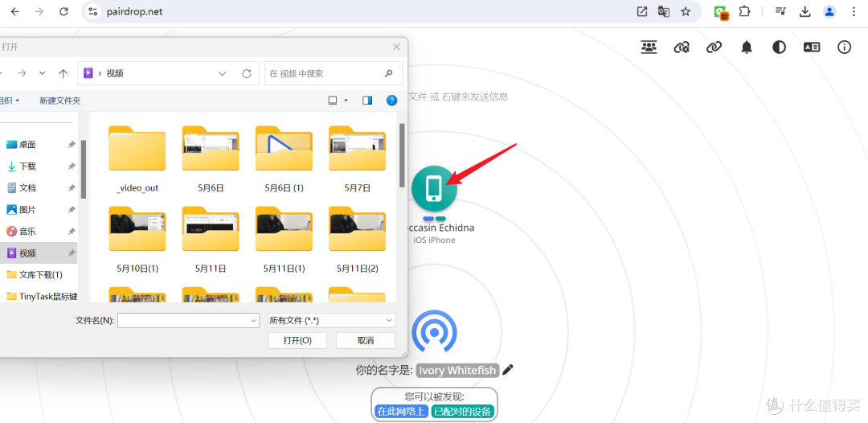
Task: Click the search box 在 视频 中搜索
Action: click(x=334, y=73)
